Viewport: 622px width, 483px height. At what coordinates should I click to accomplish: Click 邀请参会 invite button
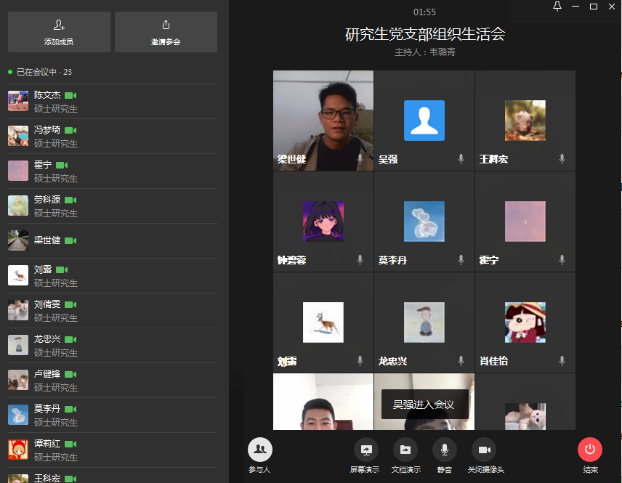(x=165, y=31)
